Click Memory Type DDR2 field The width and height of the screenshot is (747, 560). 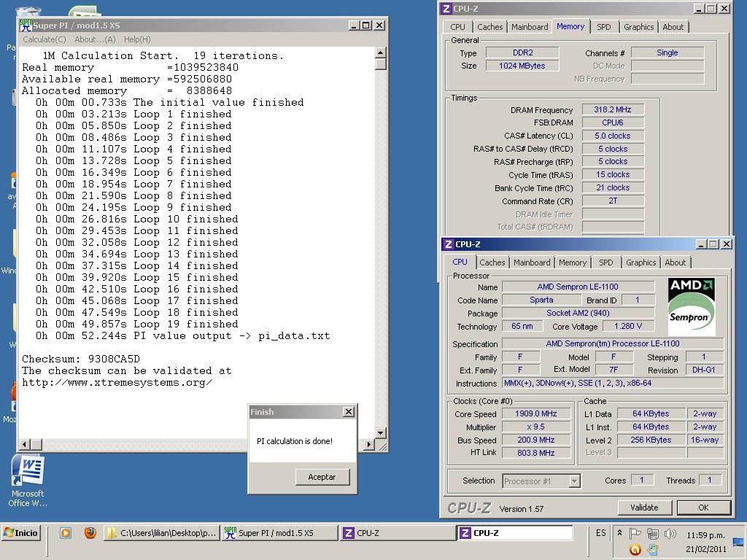(x=522, y=52)
